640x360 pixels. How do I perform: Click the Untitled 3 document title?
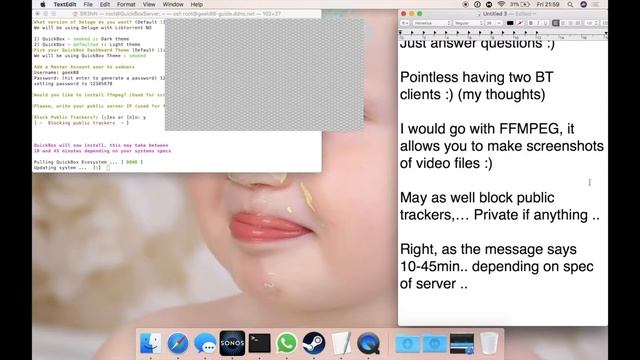[x=495, y=14]
